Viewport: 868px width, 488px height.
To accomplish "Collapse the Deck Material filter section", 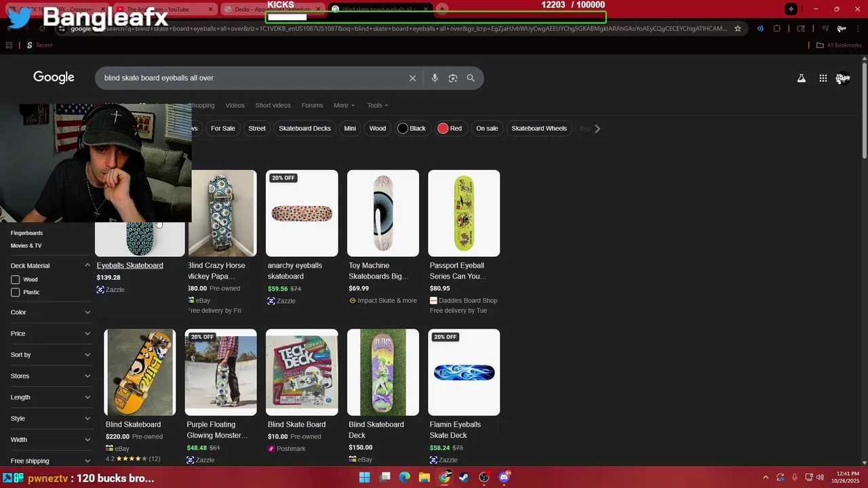I will coord(51,266).
